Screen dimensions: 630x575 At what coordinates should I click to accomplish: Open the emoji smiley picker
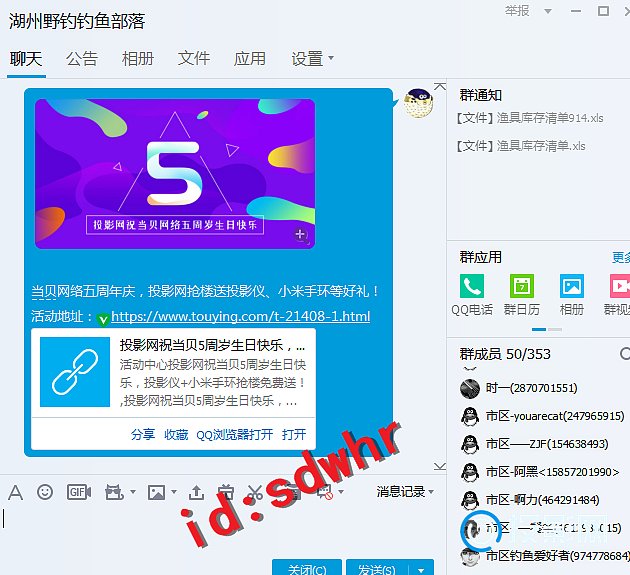click(45, 492)
